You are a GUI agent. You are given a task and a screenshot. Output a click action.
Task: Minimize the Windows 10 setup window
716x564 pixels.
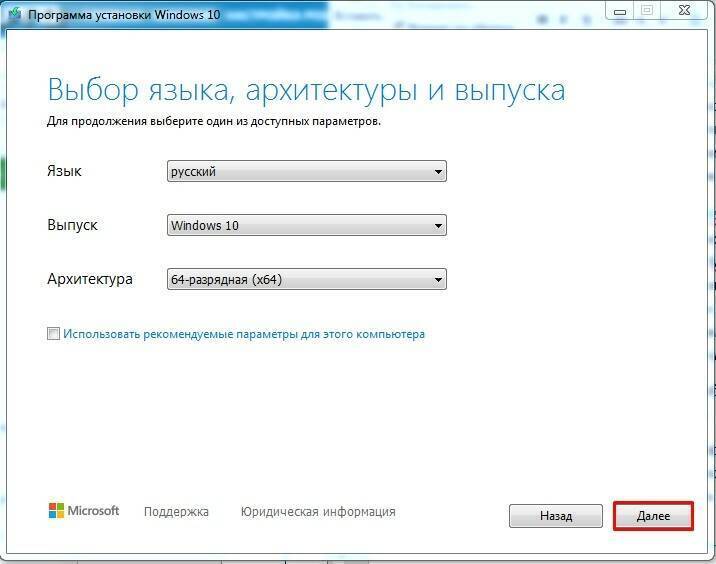tap(619, 10)
